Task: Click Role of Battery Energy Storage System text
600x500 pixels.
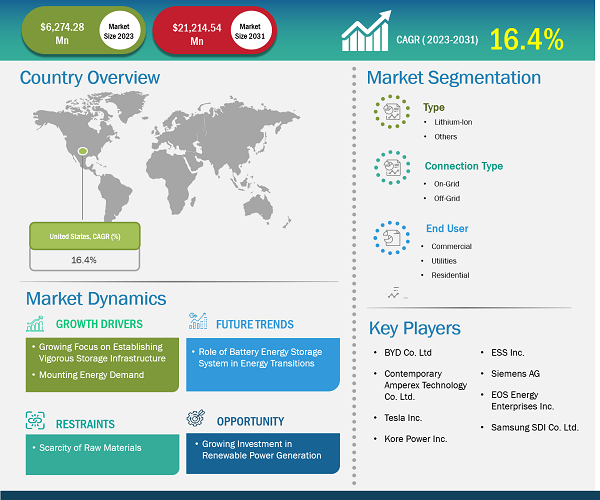Action: (x=260, y=358)
